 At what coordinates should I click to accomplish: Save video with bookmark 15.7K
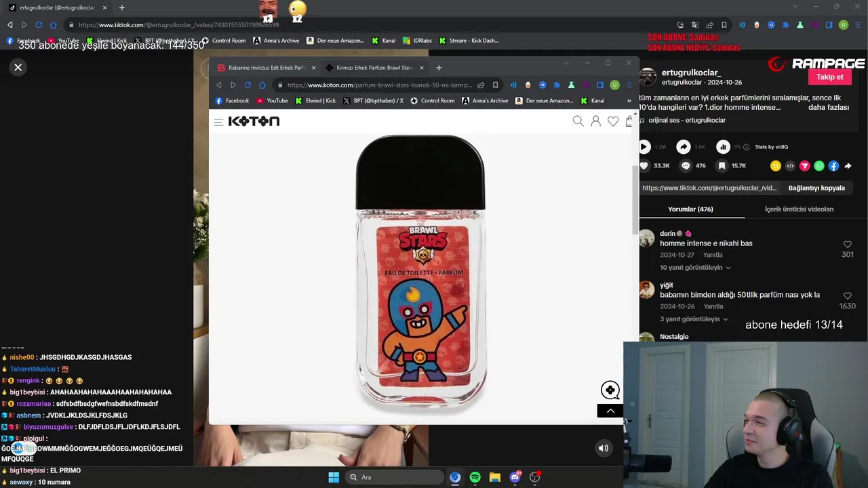click(722, 165)
